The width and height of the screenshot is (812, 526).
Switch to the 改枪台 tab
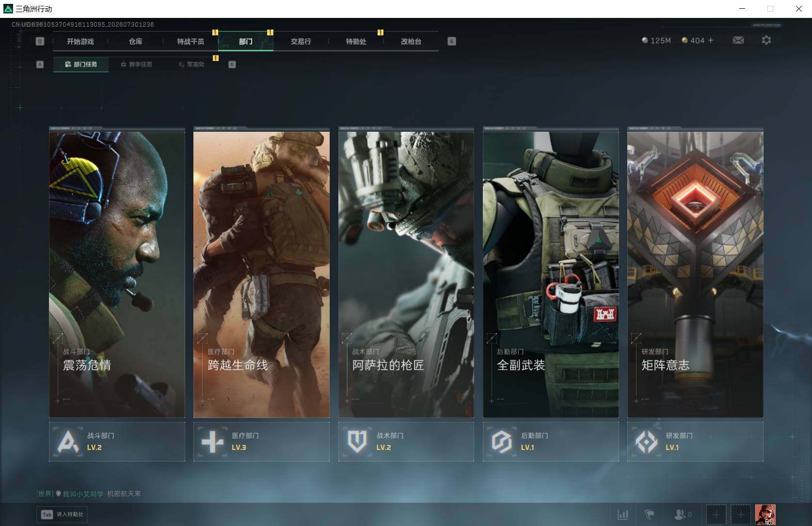[411, 42]
